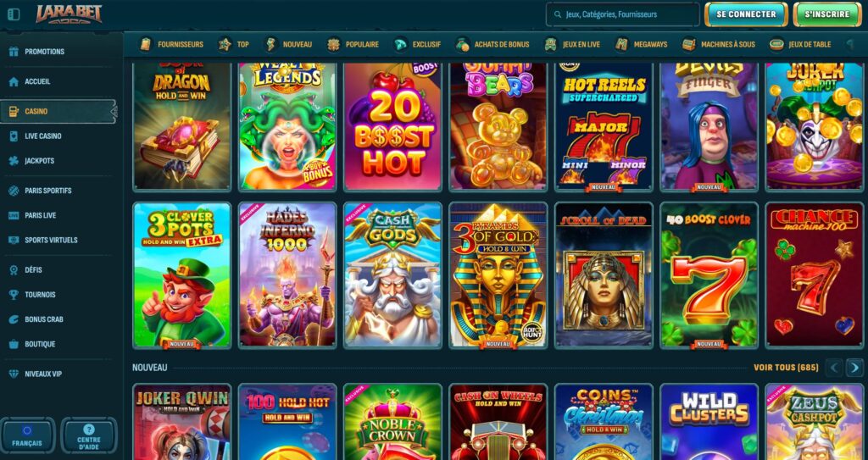Image resolution: width=868 pixels, height=460 pixels.
Task: Focus the game search field
Action: [623, 14]
